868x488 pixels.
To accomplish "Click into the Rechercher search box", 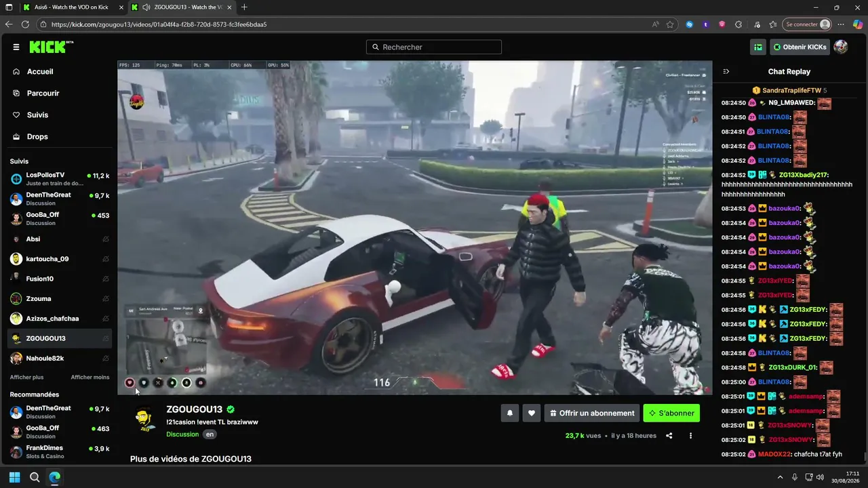I will click(x=434, y=47).
